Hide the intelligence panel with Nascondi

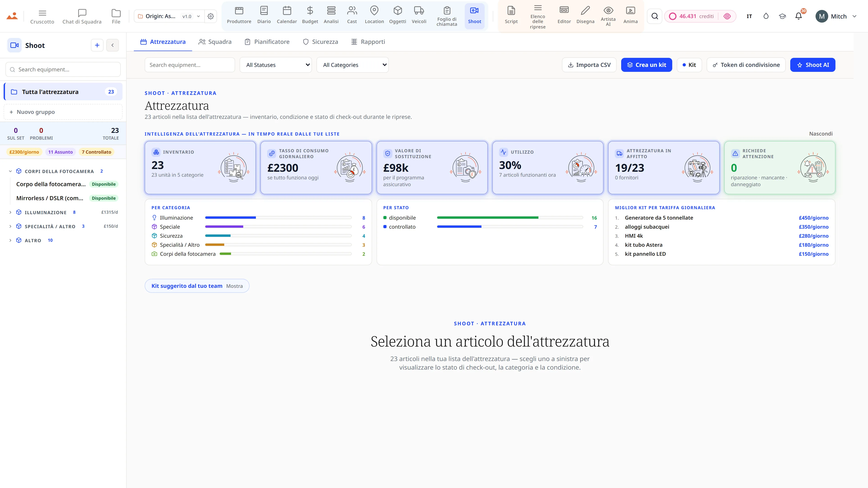coord(821,134)
